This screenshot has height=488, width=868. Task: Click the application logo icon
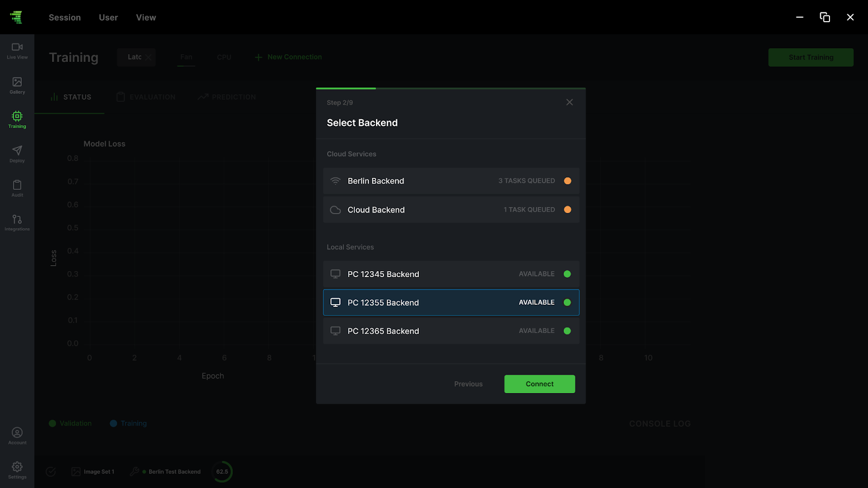click(x=17, y=17)
